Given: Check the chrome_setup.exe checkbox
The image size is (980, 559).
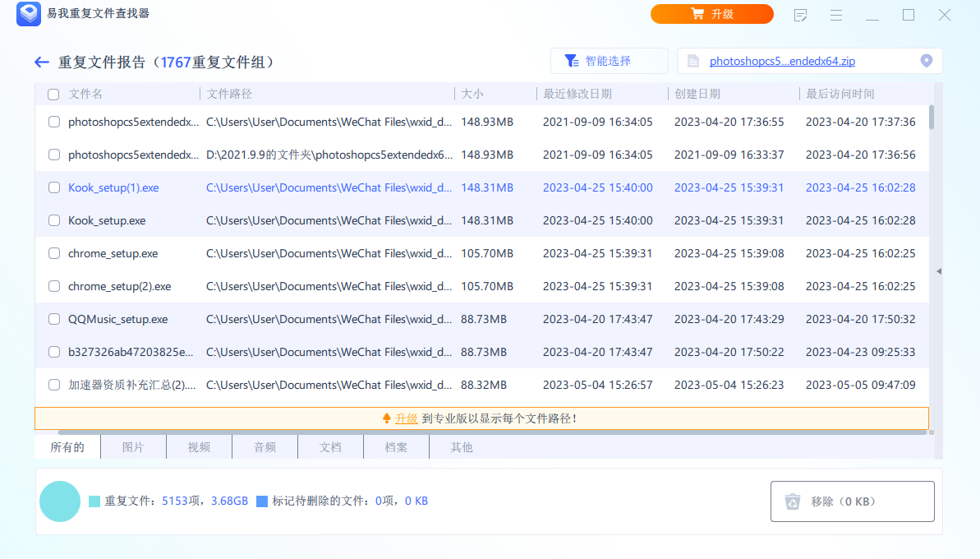Looking at the screenshot, I should tap(54, 253).
